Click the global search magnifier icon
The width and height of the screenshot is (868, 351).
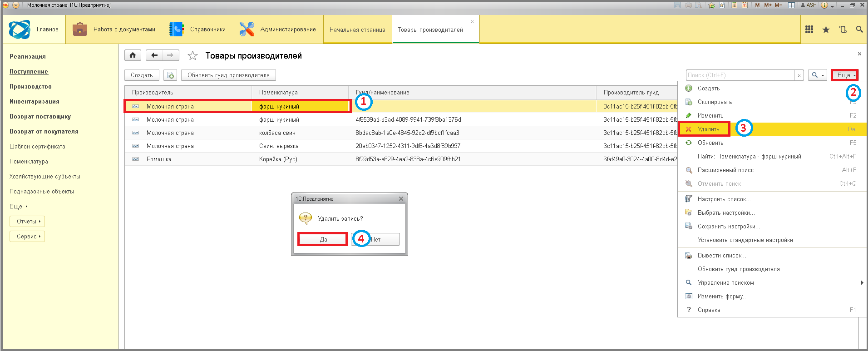[859, 30]
